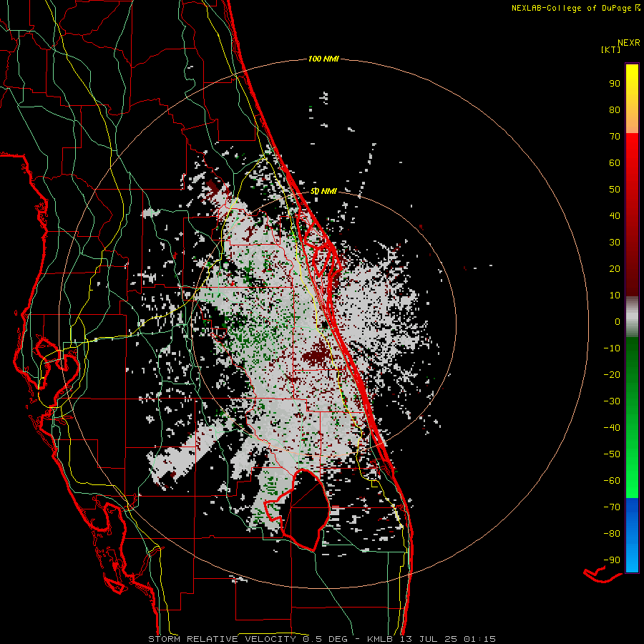Click the 90 value on velocity scale
The image size is (644, 644).
[x=615, y=84]
